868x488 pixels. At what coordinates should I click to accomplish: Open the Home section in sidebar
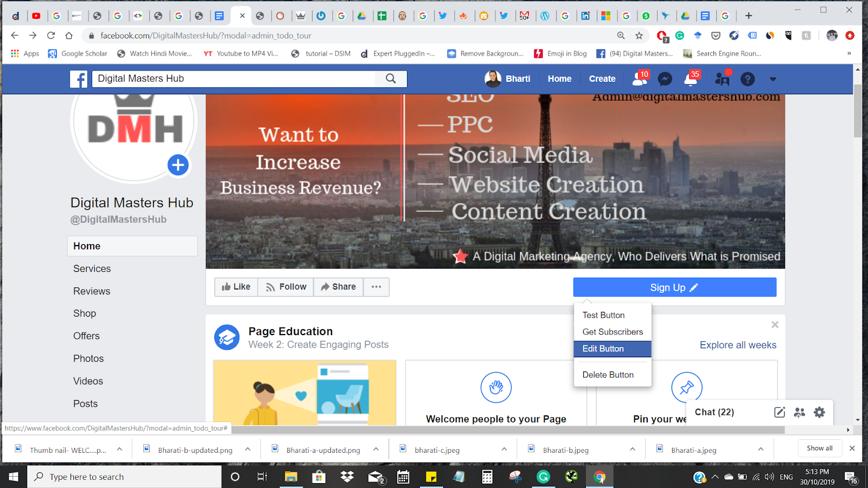coord(132,246)
